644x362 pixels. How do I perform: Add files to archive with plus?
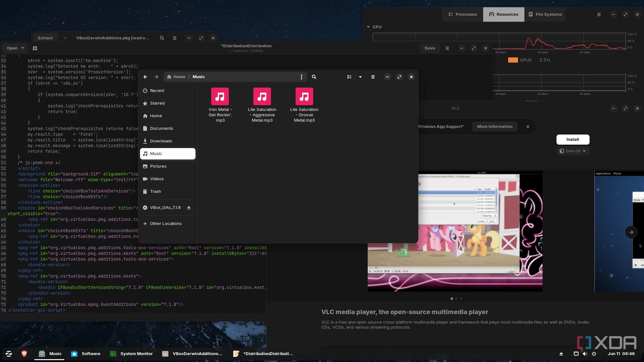pyautogui.click(x=65, y=38)
